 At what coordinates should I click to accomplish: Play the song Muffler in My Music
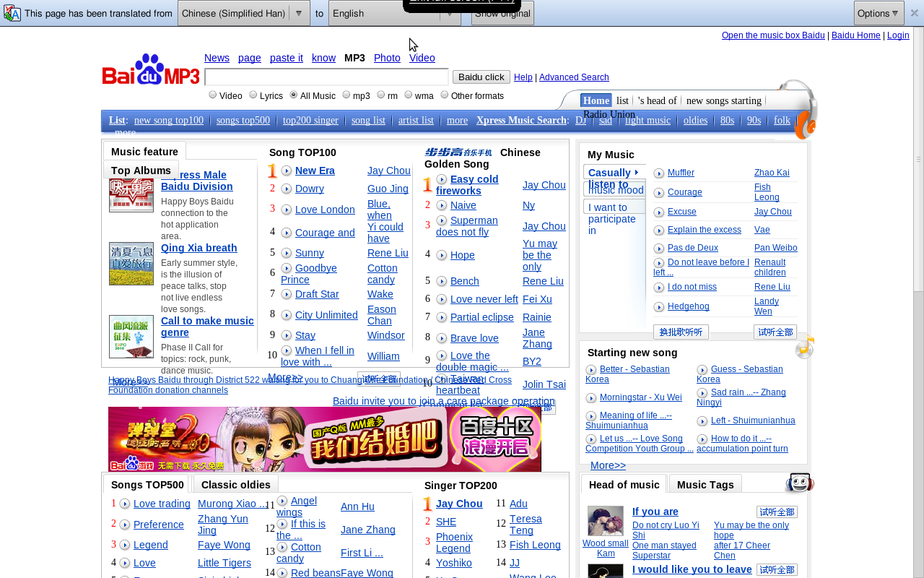tap(659, 173)
